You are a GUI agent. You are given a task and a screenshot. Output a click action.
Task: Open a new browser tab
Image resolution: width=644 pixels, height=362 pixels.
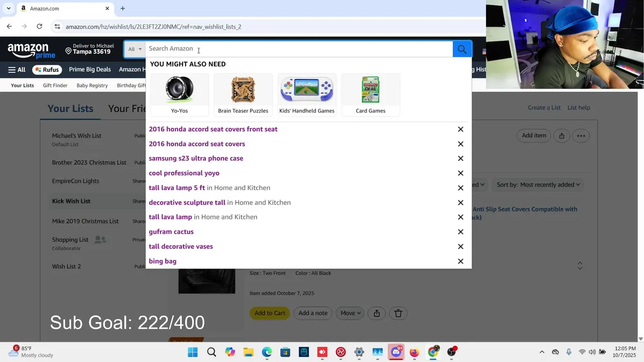pos(122,8)
